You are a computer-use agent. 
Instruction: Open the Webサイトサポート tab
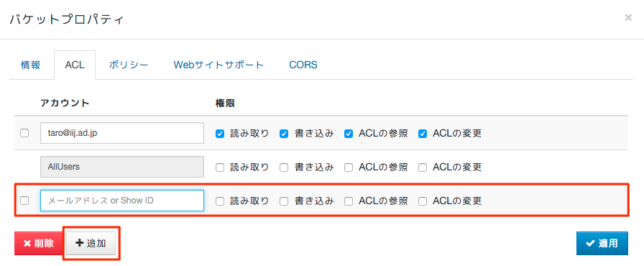(218, 65)
